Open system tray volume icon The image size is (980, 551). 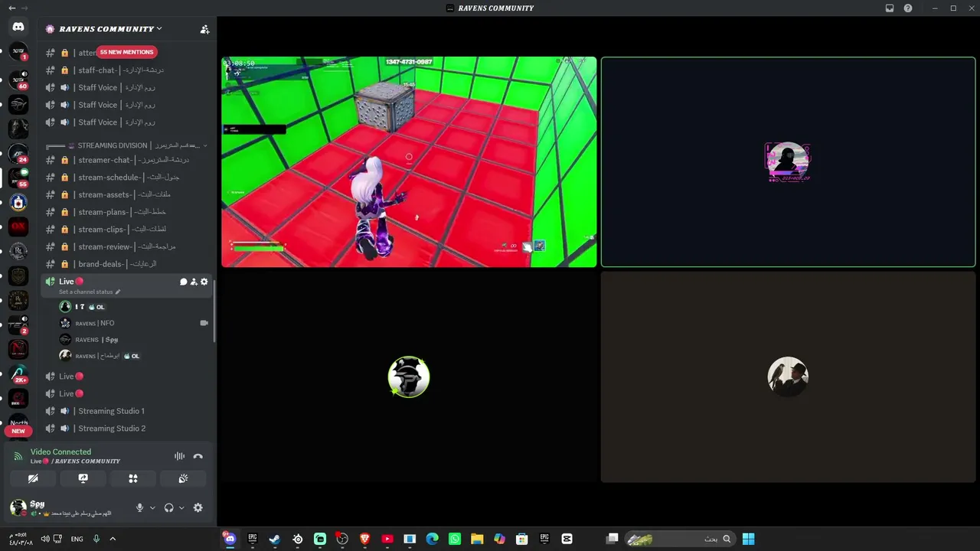45,539
